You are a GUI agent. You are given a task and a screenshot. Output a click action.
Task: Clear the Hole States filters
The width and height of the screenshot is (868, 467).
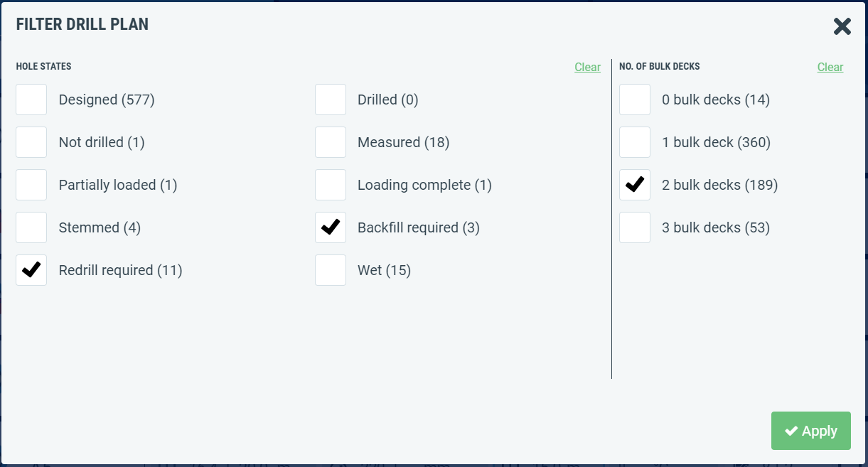587,67
